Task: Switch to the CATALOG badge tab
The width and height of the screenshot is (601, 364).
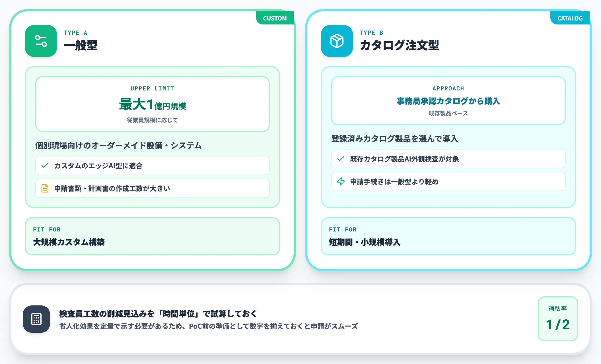Action: [x=570, y=18]
